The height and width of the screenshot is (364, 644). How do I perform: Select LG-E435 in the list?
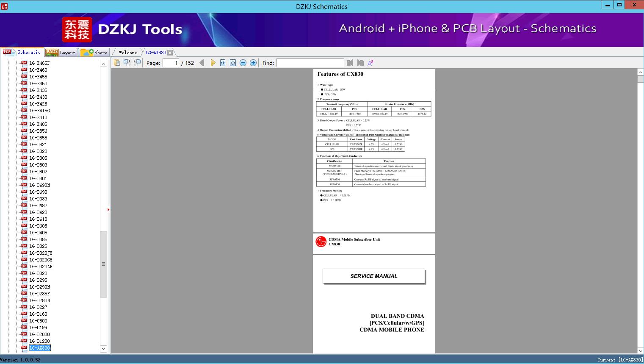(x=38, y=90)
